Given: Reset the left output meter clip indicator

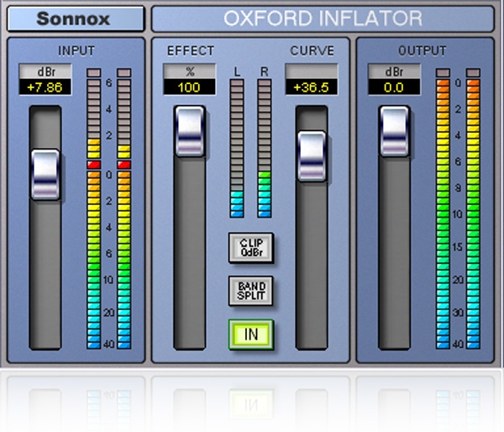Looking at the screenshot, I should (443, 73).
